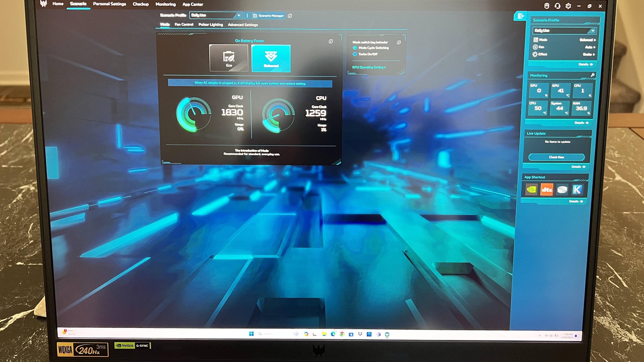Image resolution: width=644 pixels, height=362 pixels.
Task: Expand the Daily Use scenario profile dropdown
Action: (238, 15)
